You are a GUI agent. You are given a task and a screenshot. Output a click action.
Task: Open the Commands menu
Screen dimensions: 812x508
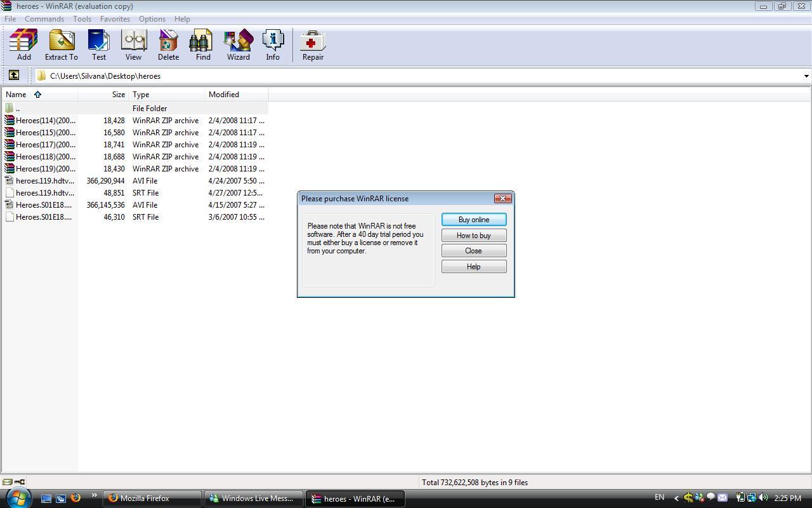coord(44,18)
